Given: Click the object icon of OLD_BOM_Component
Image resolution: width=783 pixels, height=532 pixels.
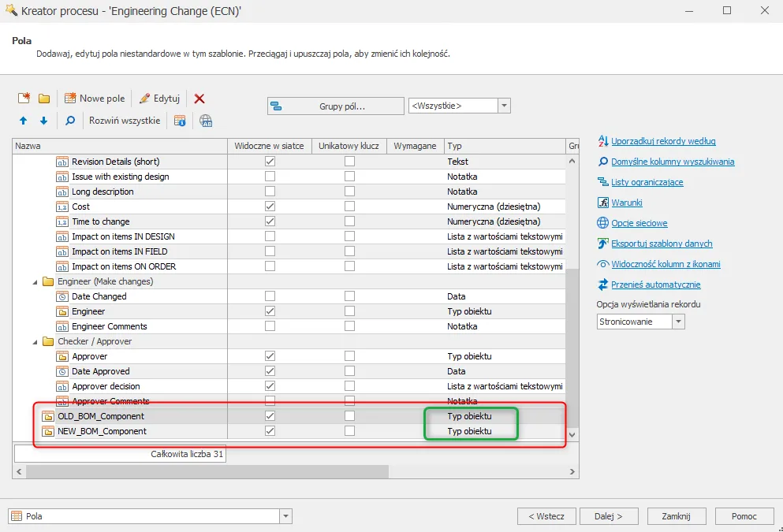Looking at the screenshot, I should [48, 417].
